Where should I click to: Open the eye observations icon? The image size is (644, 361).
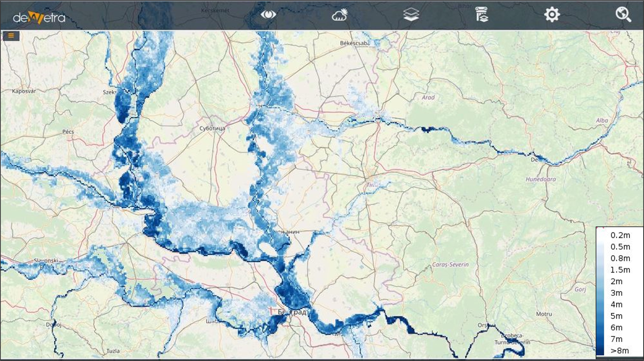tap(268, 15)
